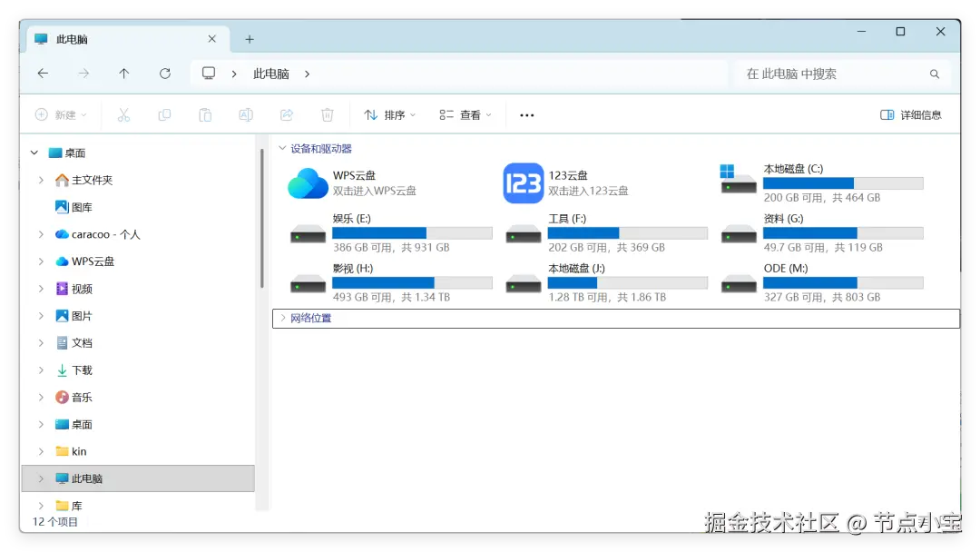Click the Share icon in the toolbar
Screen dimensions: 980x552
pyautogui.click(x=286, y=114)
